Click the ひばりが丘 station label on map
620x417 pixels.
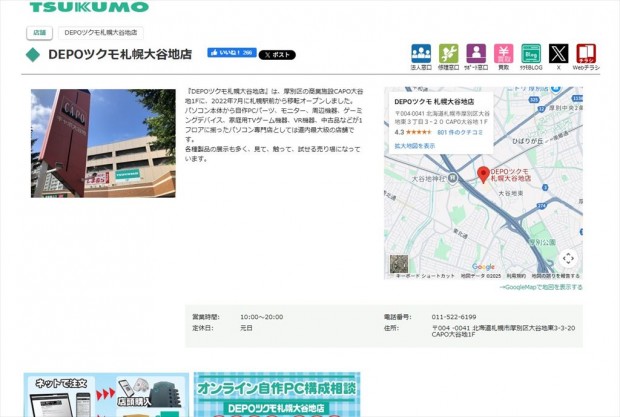pos(527,141)
